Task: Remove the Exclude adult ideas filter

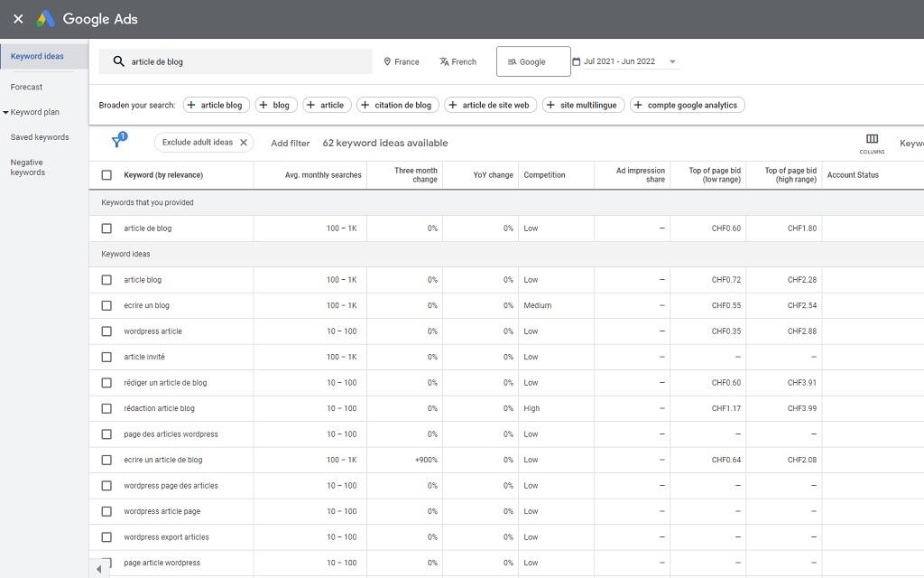Action: pos(244,142)
